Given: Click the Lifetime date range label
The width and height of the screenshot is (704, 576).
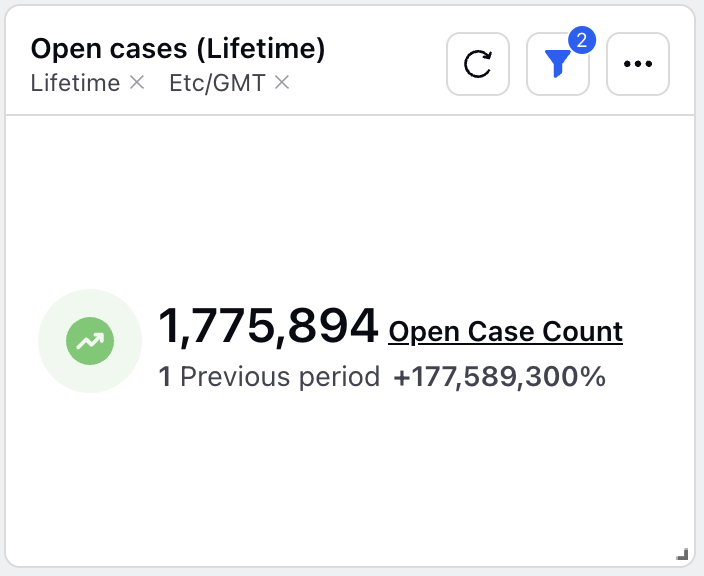Looking at the screenshot, I should 75,83.
